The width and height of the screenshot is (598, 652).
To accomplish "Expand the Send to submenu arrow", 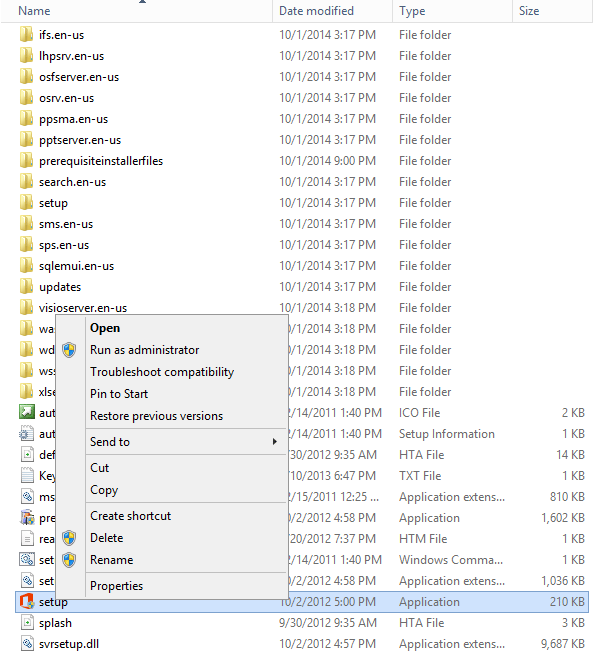I will tap(274, 442).
